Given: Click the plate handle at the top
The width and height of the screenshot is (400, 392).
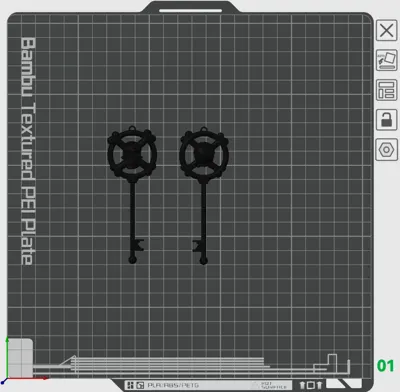Looking at the screenshot, I should (190, 8).
